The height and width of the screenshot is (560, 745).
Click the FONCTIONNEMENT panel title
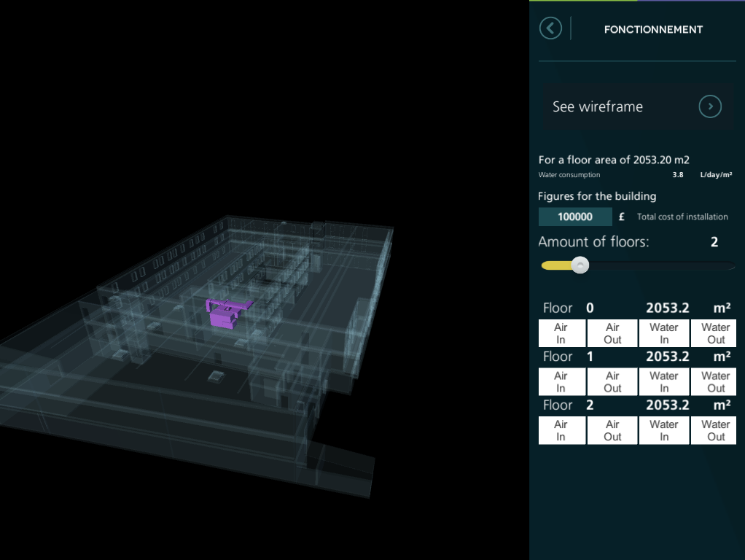[x=653, y=30]
